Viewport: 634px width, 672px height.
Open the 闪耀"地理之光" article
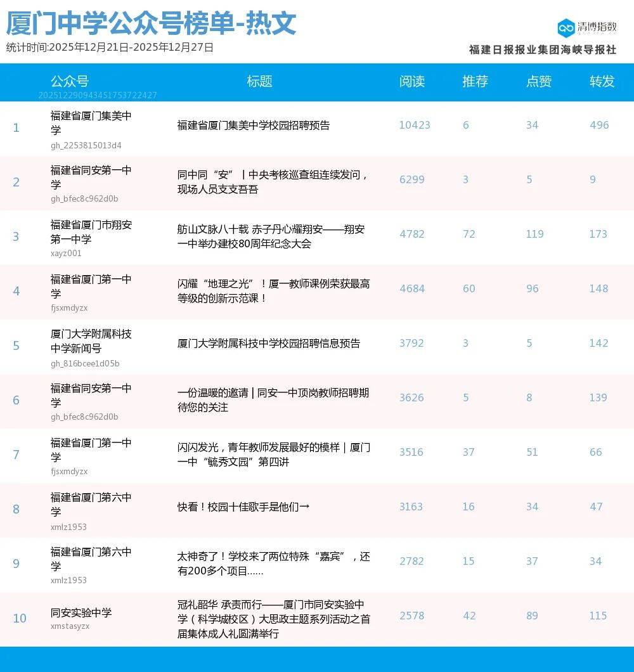tap(273, 291)
